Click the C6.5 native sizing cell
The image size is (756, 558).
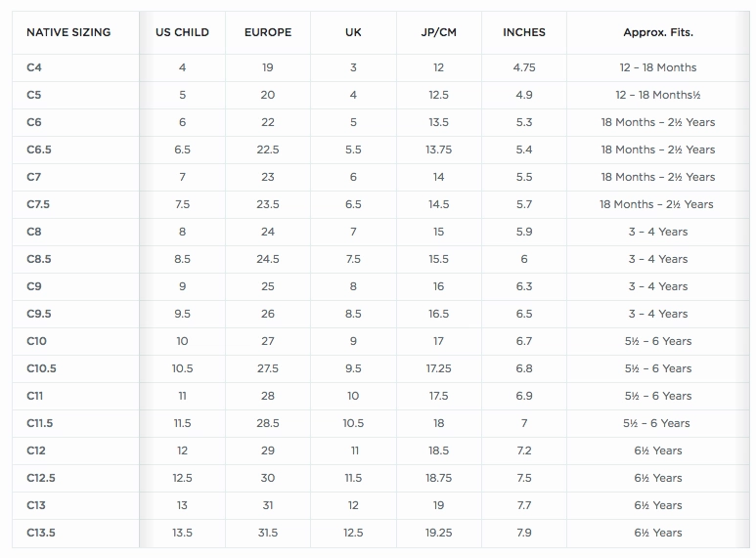39,150
